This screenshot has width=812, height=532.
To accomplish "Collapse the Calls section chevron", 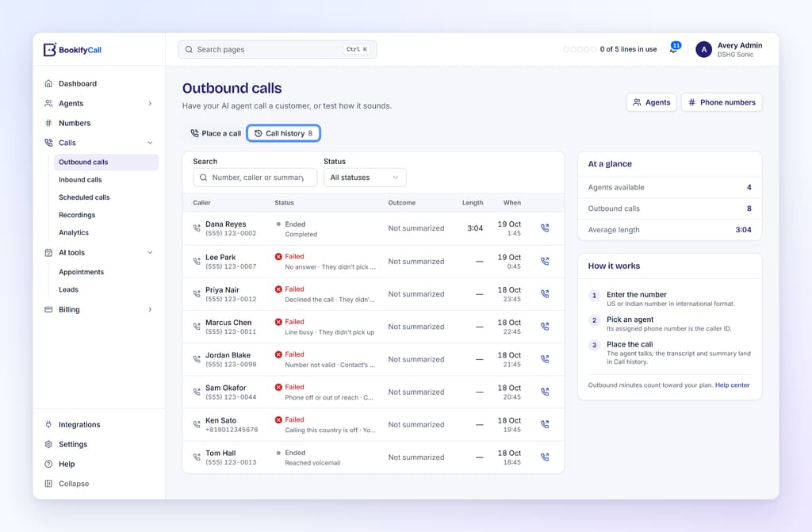I will (150, 143).
